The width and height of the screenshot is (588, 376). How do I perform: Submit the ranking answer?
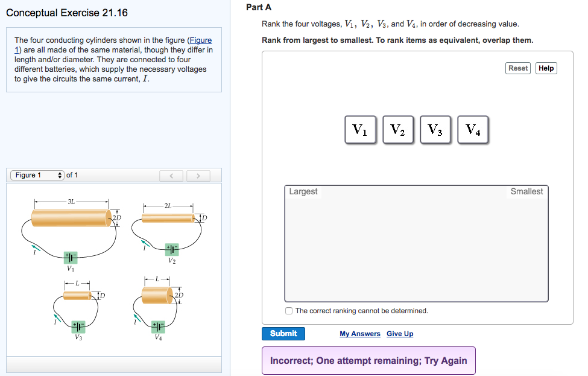[283, 333]
